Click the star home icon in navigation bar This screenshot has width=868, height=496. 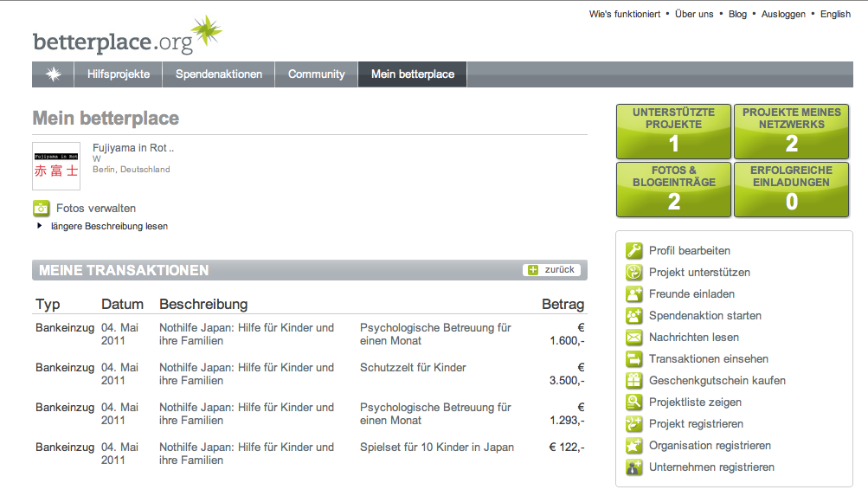click(53, 74)
